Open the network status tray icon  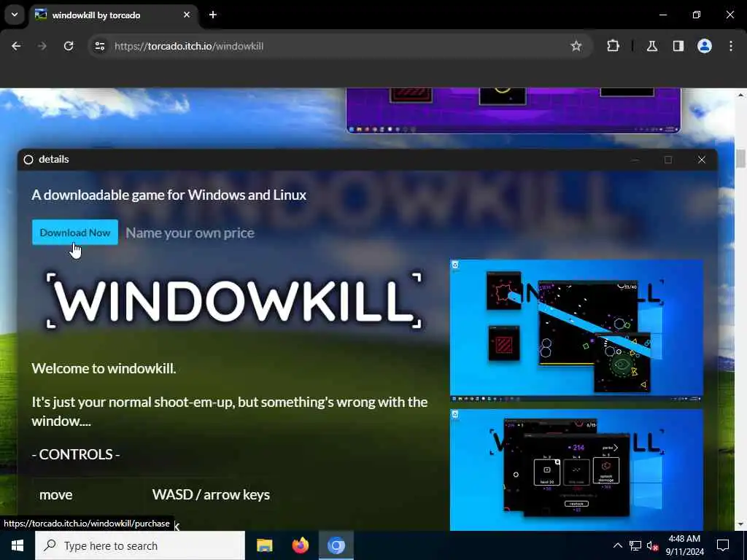(x=635, y=545)
